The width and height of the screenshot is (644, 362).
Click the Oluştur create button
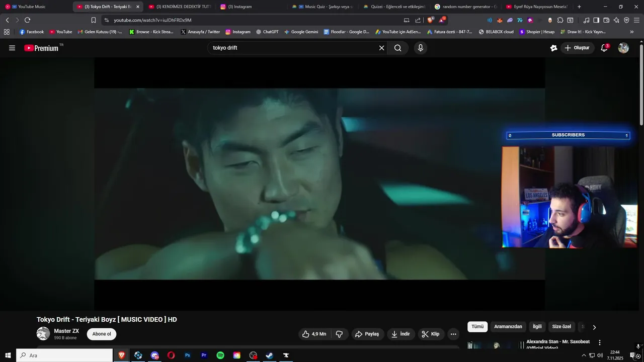578,48
